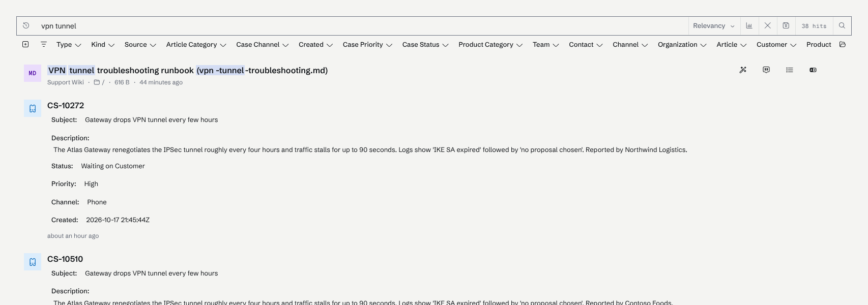Expand the Source filter
The height and width of the screenshot is (305, 868).
coord(140,45)
